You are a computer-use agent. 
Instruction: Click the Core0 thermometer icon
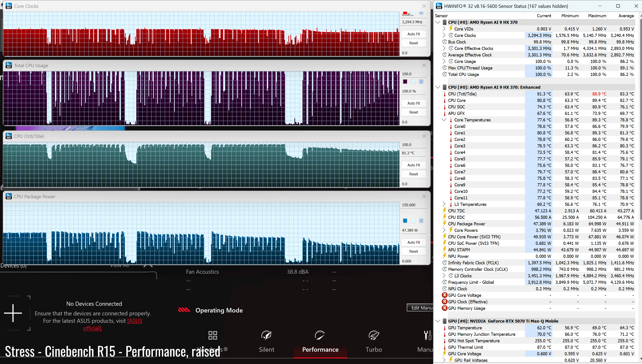click(451, 126)
